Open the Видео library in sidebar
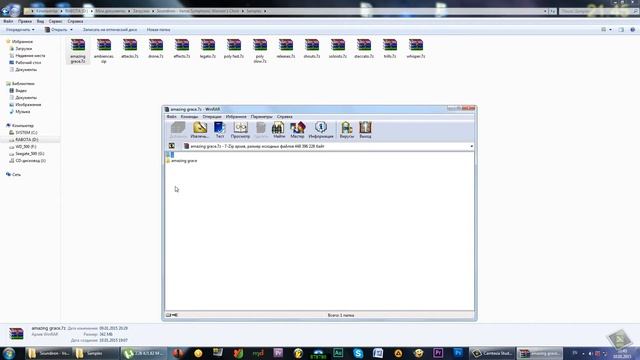The image size is (640, 360). (x=21, y=91)
